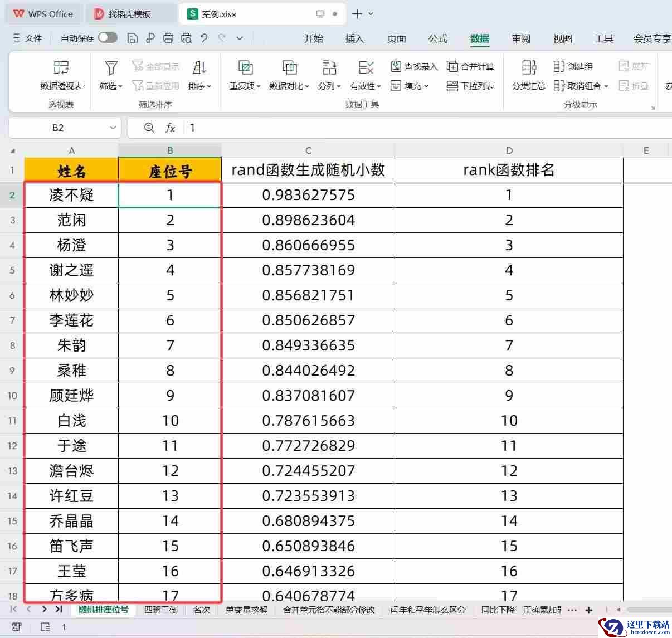Click the 筛选 filter funnel icon

pos(111,68)
